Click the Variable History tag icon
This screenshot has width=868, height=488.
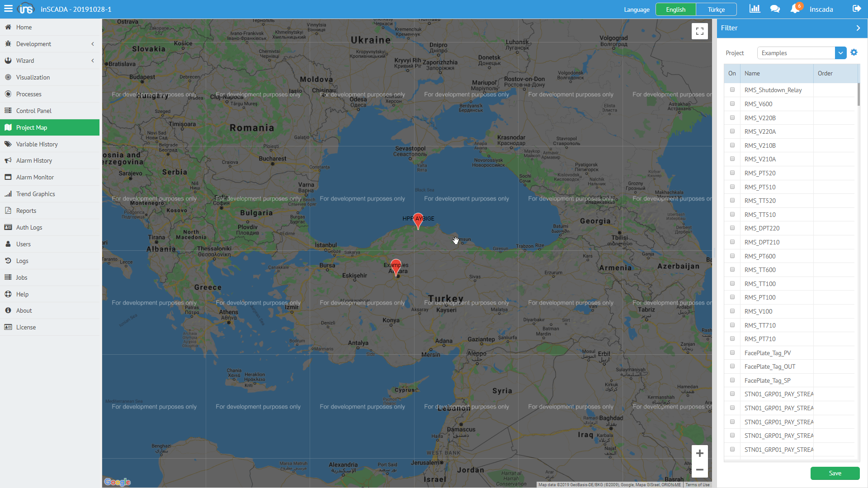coord(8,144)
